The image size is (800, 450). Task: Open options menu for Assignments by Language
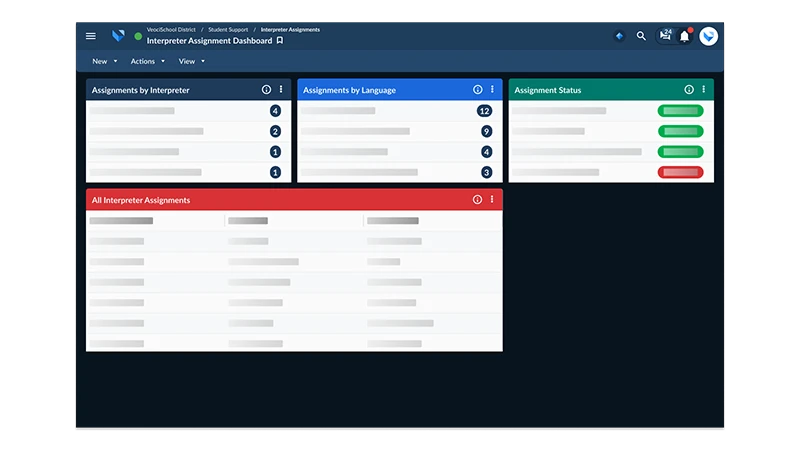point(492,90)
